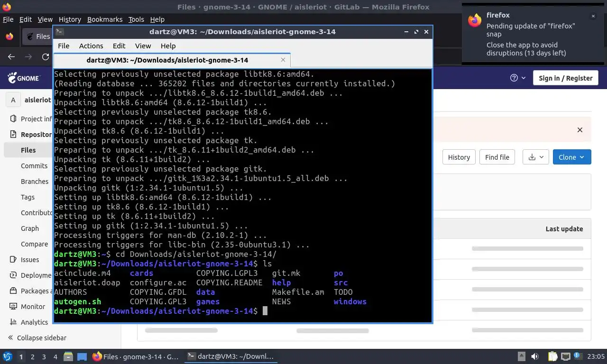Switch to workspace 4 in taskbar
The height and width of the screenshot is (364, 607).
click(x=55, y=356)
